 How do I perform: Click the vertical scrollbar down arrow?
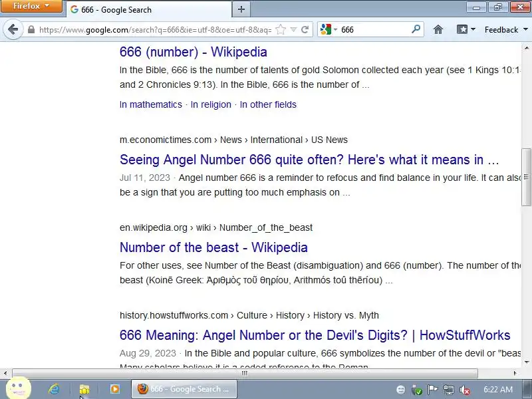tap(526, 362)
